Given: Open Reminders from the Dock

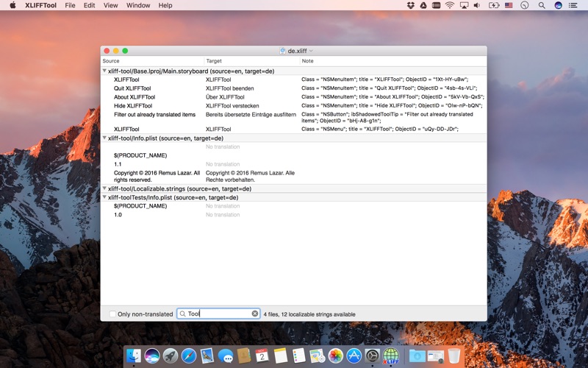Looking at the screenshot, I should (299, 355).
